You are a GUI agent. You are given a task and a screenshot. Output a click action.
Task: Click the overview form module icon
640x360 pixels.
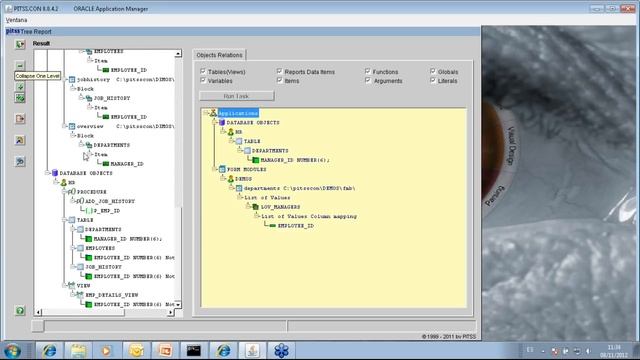coord(72,127)
